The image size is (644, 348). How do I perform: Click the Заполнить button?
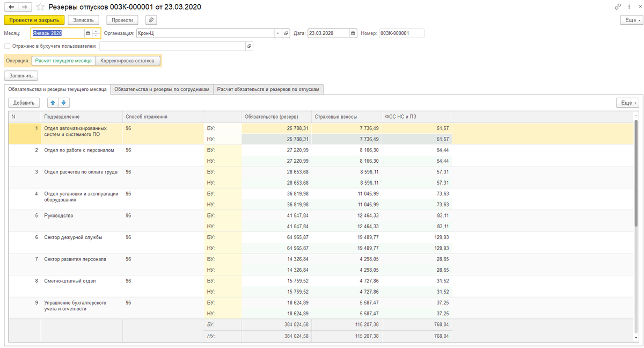pyautogui.click(x=21, y=76)
